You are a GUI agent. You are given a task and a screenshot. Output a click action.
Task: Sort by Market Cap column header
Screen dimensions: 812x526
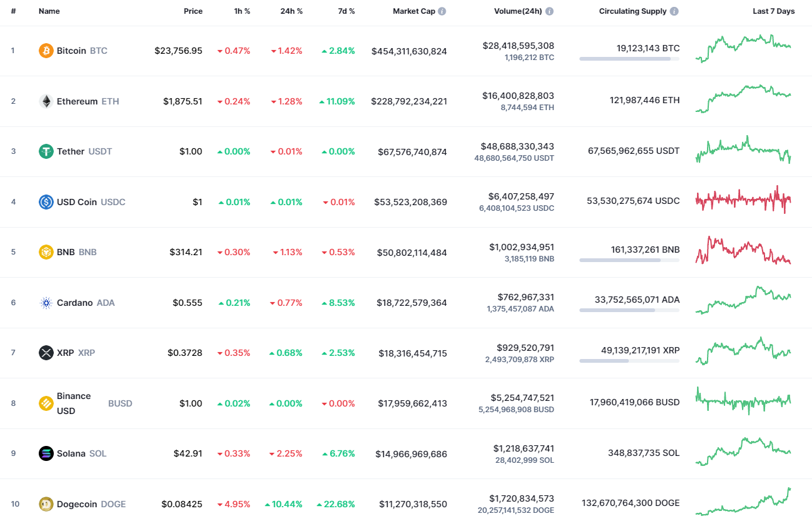(x=414, y=11)
